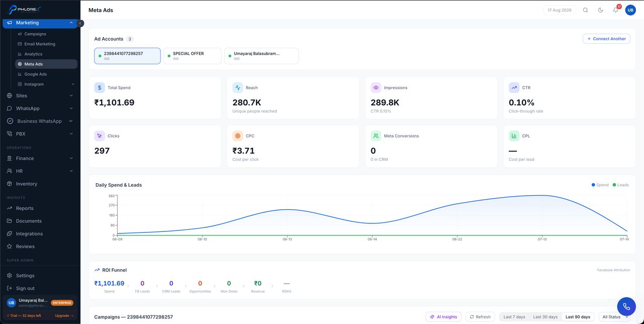
Task: Open the search icon in header
Action: (x=585, y=10)
